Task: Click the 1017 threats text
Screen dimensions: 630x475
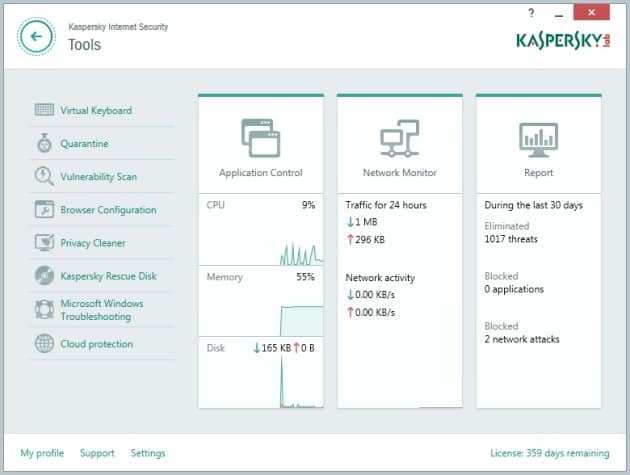Action: (511, 239)
